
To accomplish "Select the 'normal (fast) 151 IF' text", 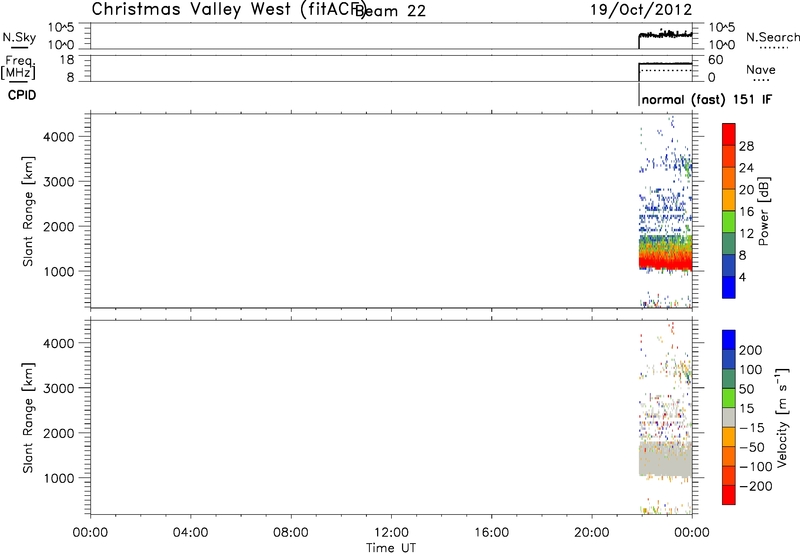I will (707, 100).
